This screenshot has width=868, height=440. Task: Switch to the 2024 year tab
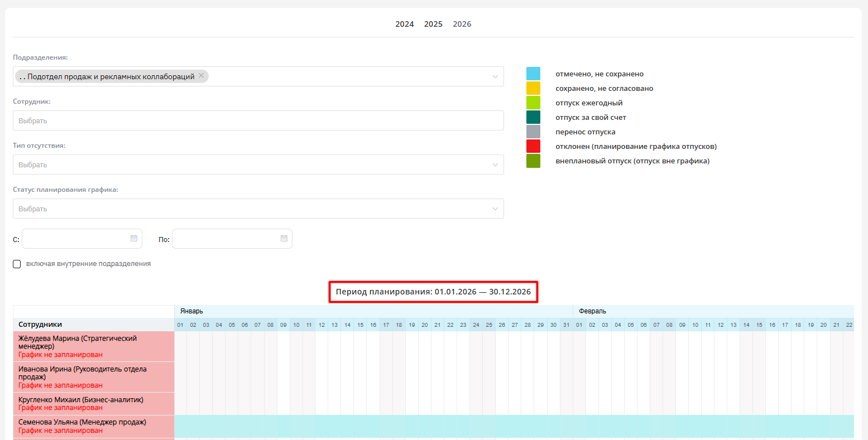click(404, 24)
